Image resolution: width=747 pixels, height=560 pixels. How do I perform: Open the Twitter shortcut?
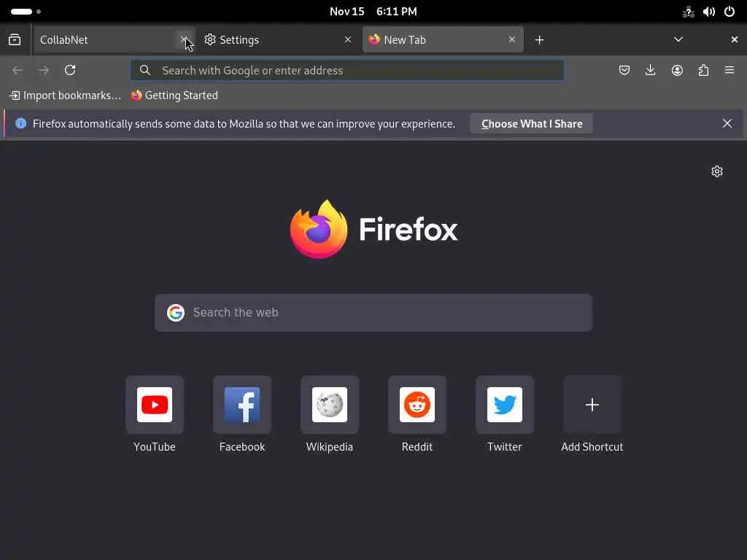tap(505, 414)
